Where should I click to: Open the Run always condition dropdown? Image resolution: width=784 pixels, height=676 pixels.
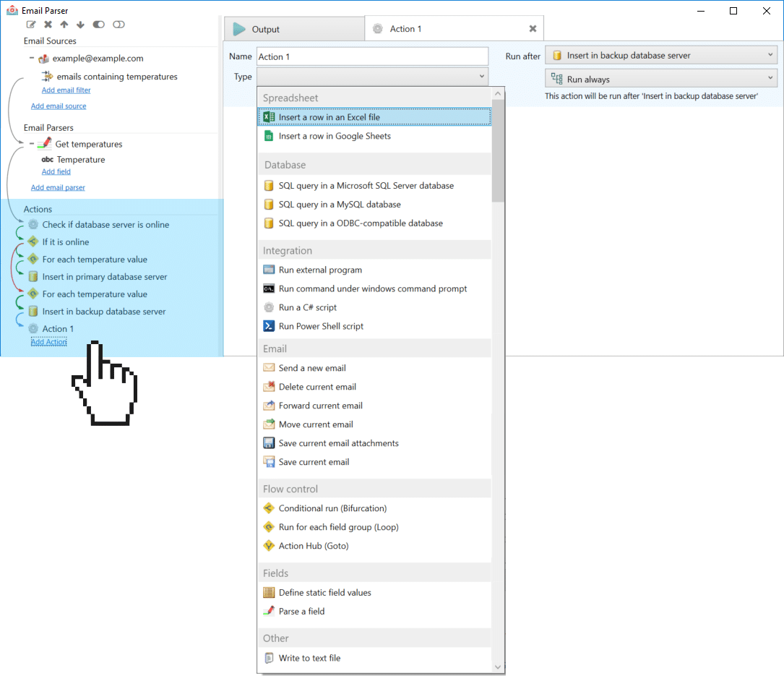661,79
